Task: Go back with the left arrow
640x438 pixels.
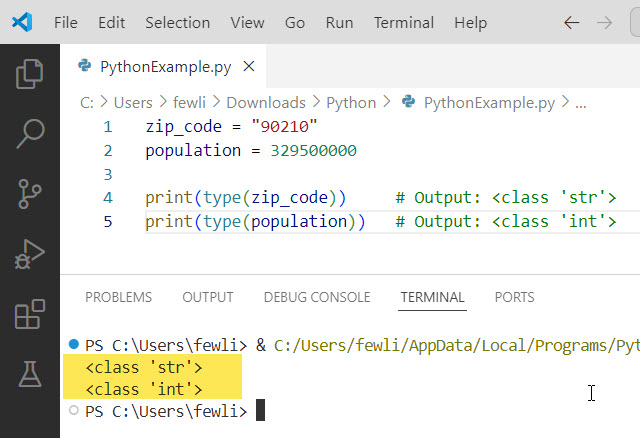Action: point(571,22)
